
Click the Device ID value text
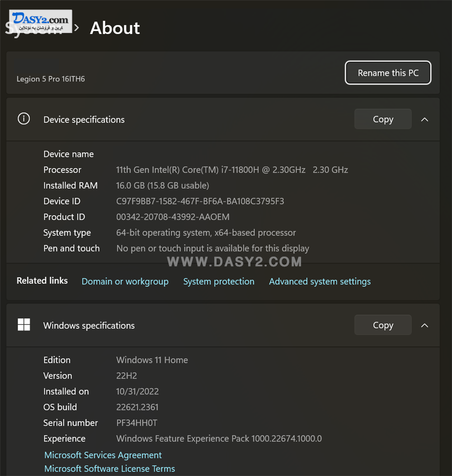point(200,201)
